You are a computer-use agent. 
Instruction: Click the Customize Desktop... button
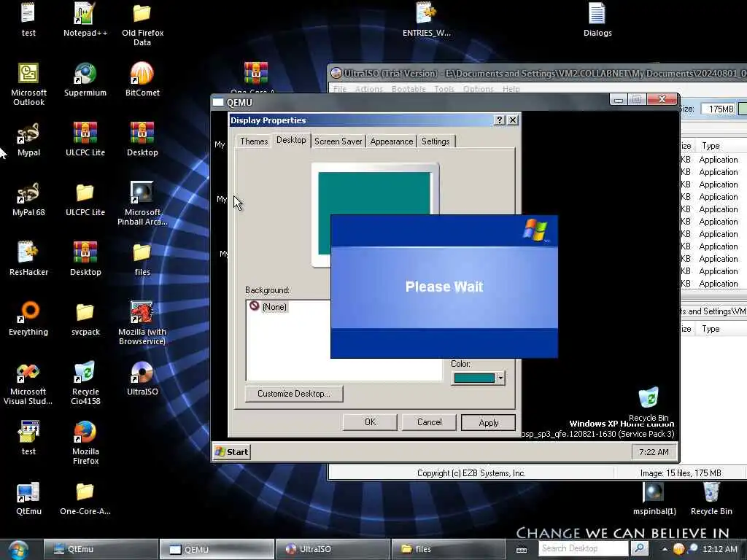[294, 394]
